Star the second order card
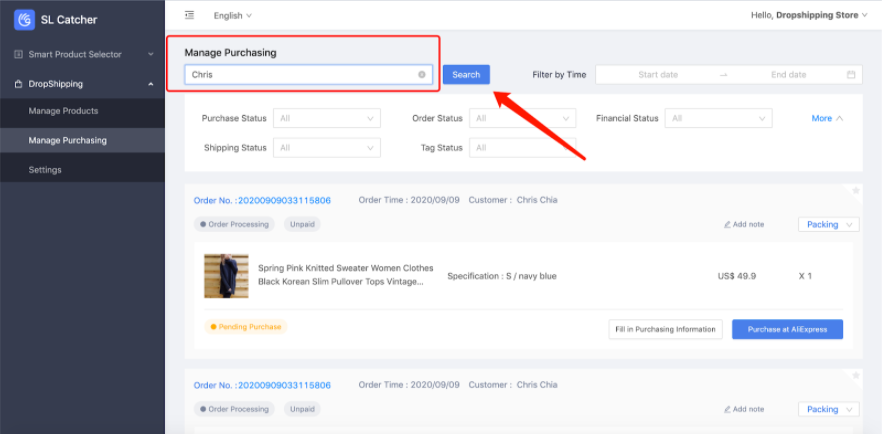882x434 pixels. pos(856,376)
